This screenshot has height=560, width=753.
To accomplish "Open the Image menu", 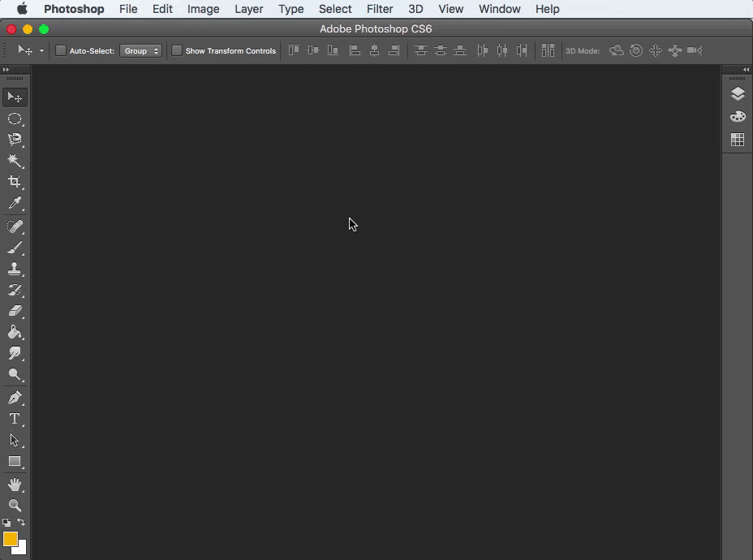I will pyautogui.click(x=203, y=9).
